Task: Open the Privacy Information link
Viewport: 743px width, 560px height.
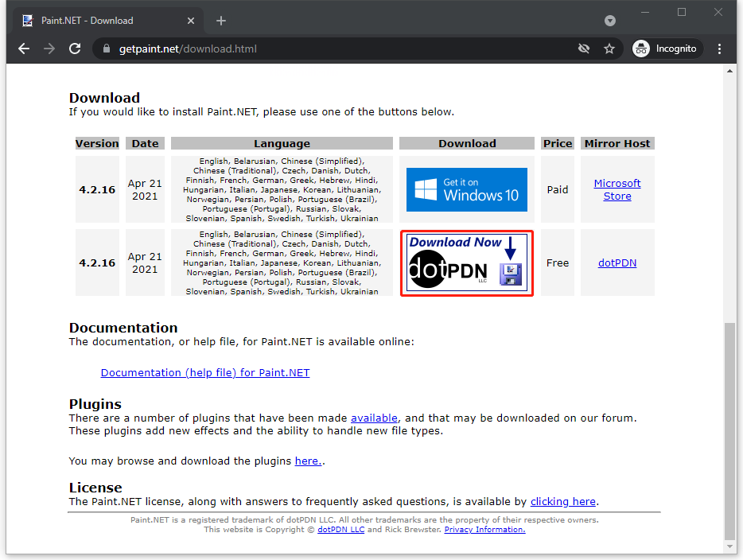Action: pyautogui.click(x=484, y=530)
